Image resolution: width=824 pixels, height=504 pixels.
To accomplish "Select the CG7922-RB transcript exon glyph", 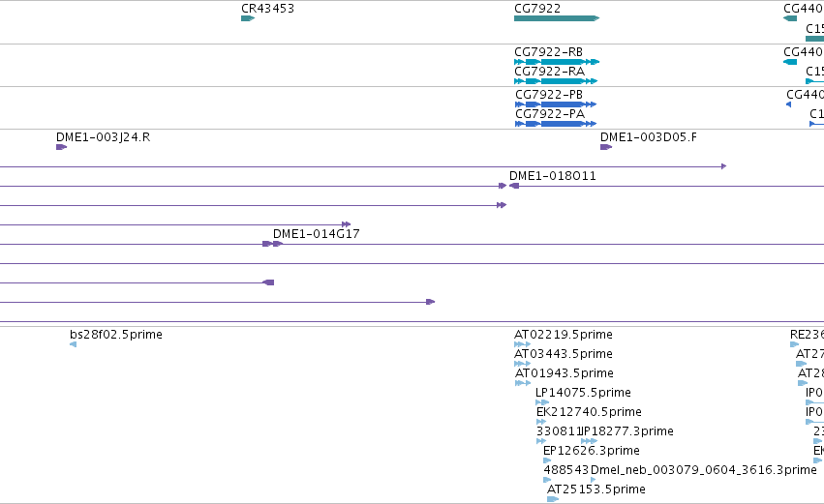I will (557, 62).
